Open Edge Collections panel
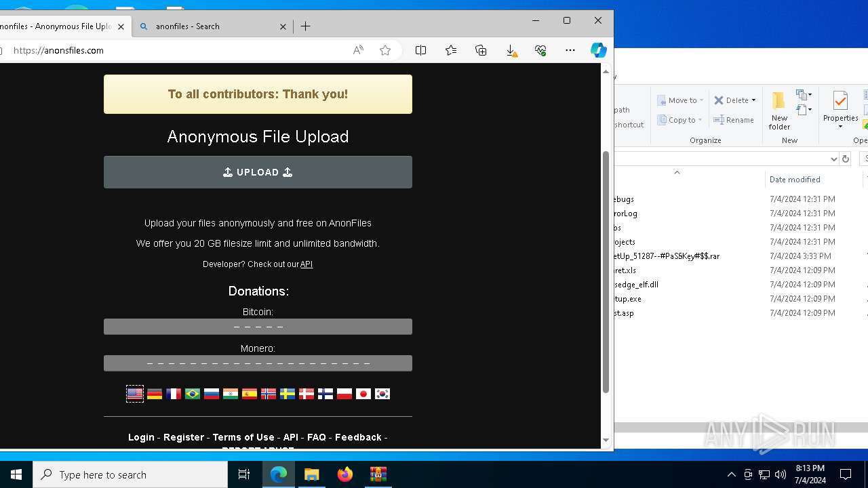The width and height of the screenshot is (868, 488). click(x=481, y=50)
